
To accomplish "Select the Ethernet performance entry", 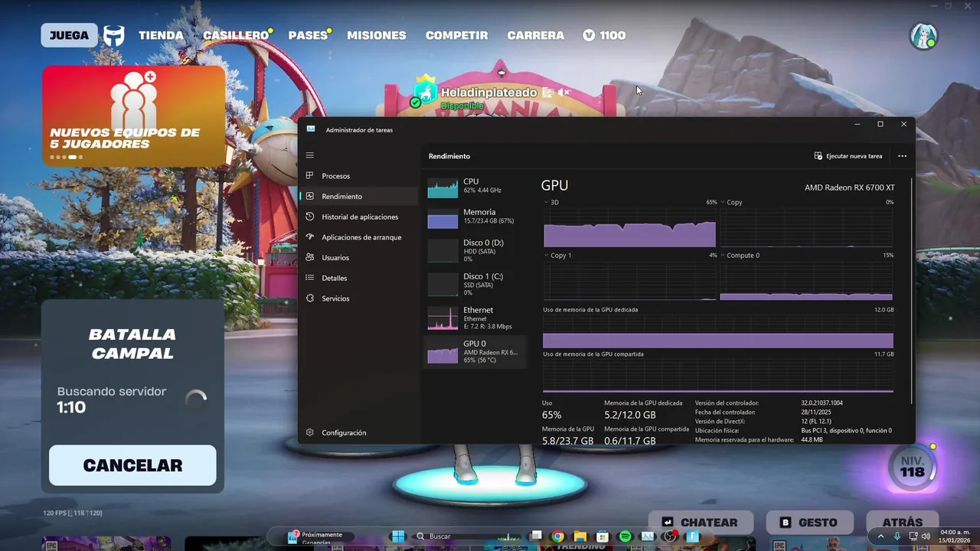I will [475, 318].
